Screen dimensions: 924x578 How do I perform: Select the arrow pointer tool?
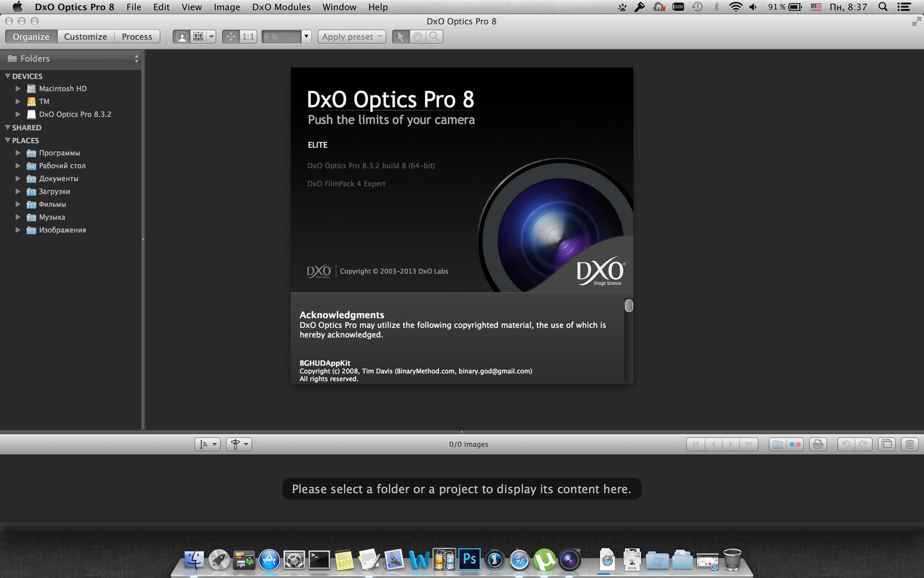[x=401, y=36]
